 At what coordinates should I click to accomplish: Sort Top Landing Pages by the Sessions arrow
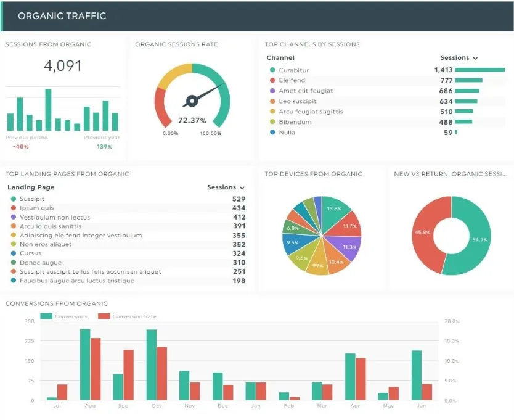242,187
